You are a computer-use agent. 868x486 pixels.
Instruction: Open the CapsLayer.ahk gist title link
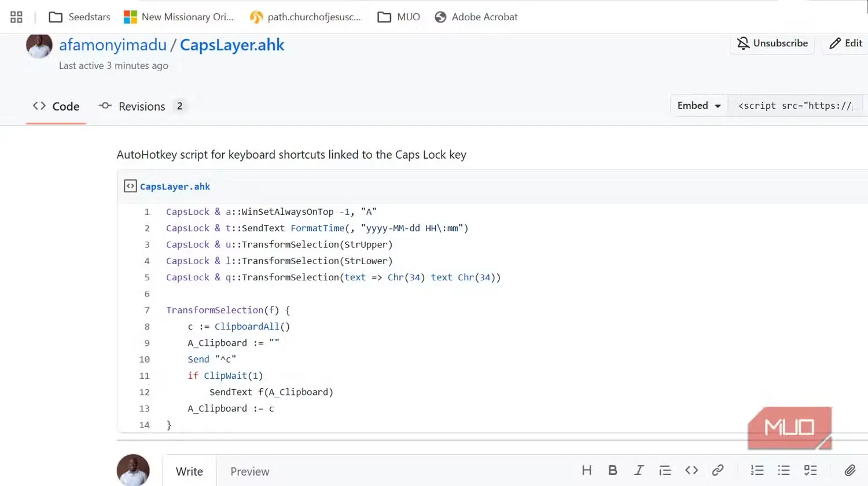(232, 45)
